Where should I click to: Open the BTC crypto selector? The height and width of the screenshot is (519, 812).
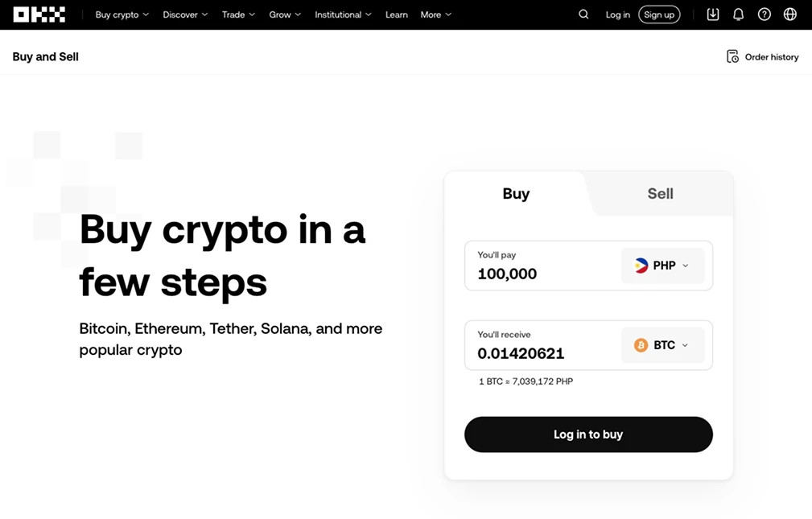pos(663,345)
